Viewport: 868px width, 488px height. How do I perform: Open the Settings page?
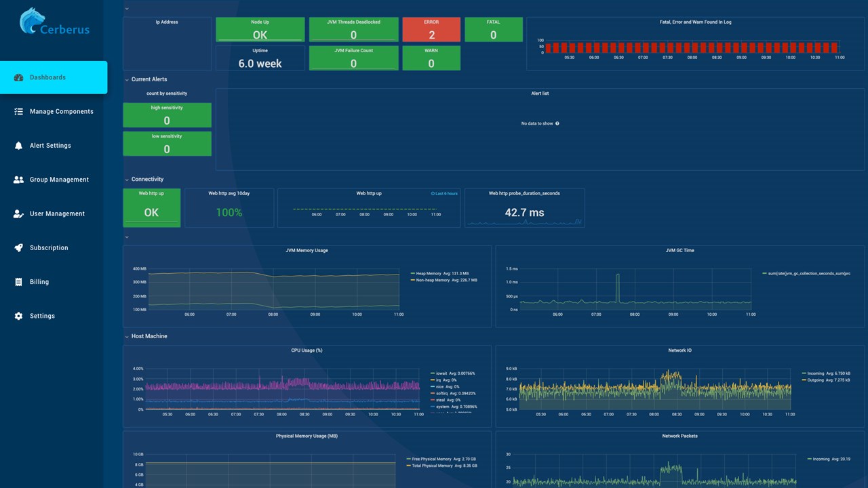54,316
